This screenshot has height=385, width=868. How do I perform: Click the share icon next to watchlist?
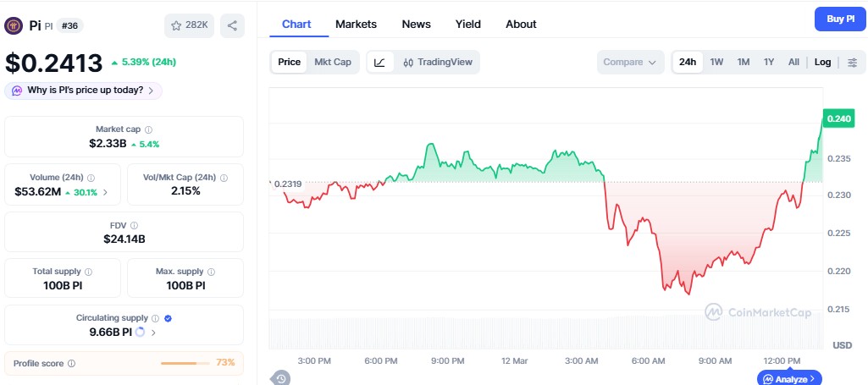pyautogui.click(x=233, y=25)
